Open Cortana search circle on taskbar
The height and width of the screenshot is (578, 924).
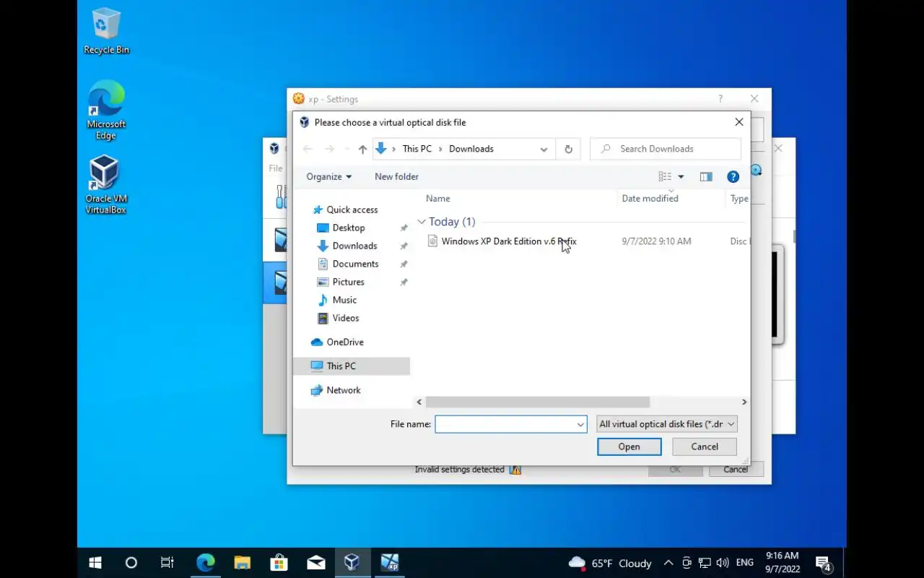pyautogui.click(x=131, y=562)
